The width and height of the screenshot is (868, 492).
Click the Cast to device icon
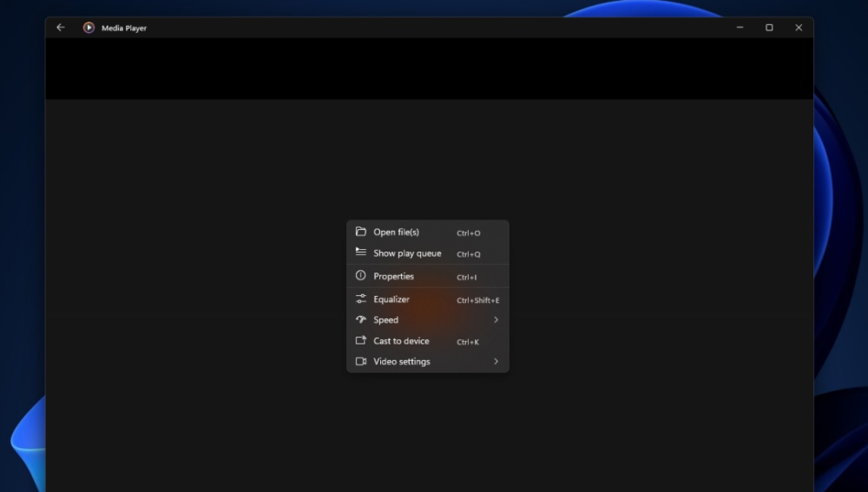point(361,340)
